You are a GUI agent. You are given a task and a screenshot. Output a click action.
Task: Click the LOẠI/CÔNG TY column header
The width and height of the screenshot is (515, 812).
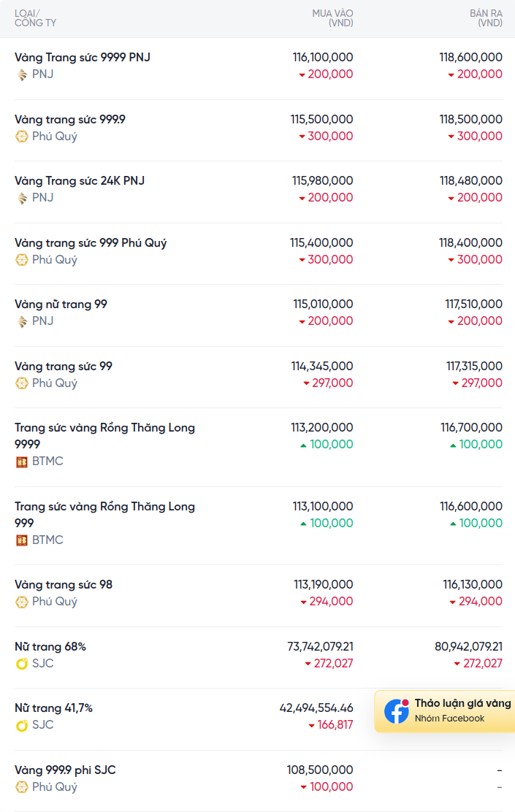(x=35, y=18)
